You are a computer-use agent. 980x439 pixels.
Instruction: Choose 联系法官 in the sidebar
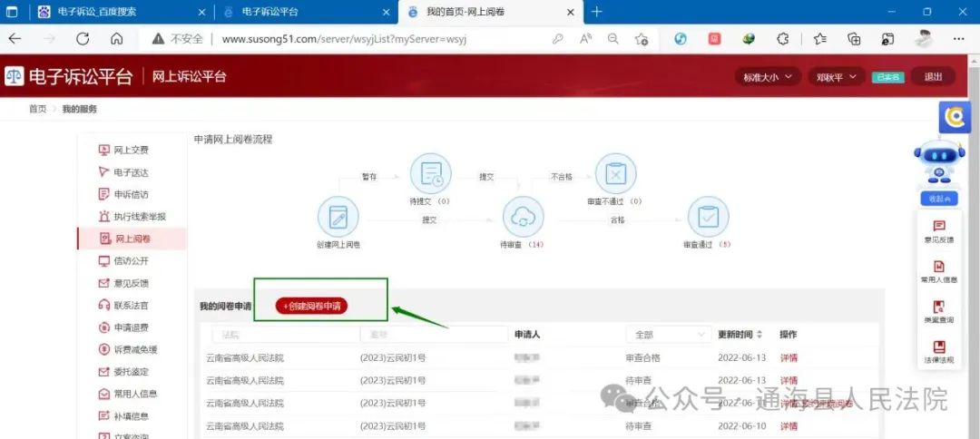[x=123, y=306]
